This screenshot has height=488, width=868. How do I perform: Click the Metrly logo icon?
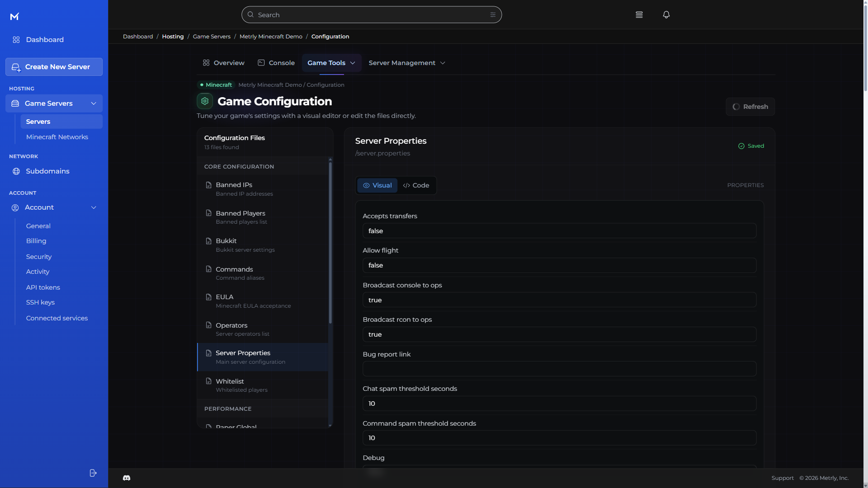pos(14,17)
